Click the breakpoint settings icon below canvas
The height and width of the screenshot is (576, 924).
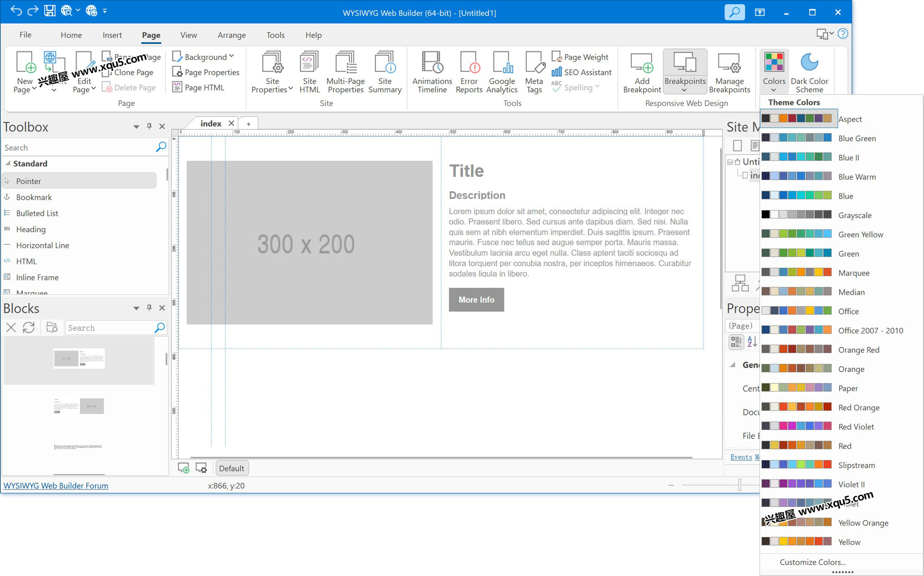pyautogui.click(x=201, y=468)
